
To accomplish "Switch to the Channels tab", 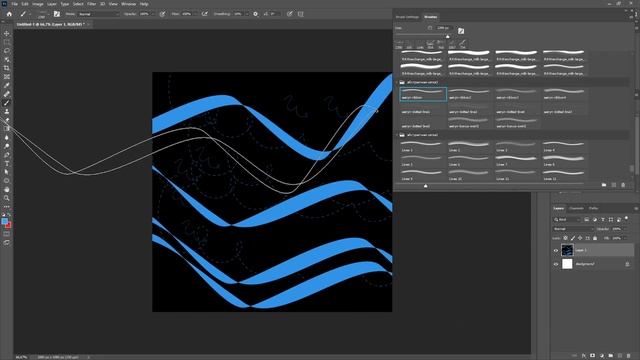I will click(x=576, y=209).
